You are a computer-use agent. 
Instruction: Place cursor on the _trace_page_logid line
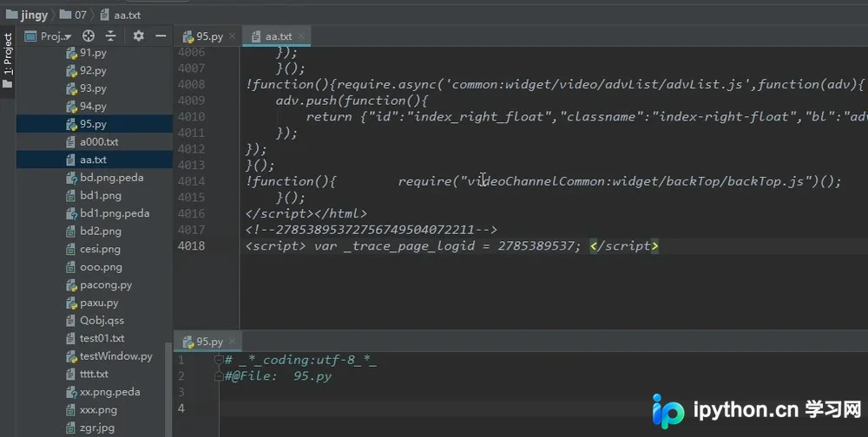point(452,245)
